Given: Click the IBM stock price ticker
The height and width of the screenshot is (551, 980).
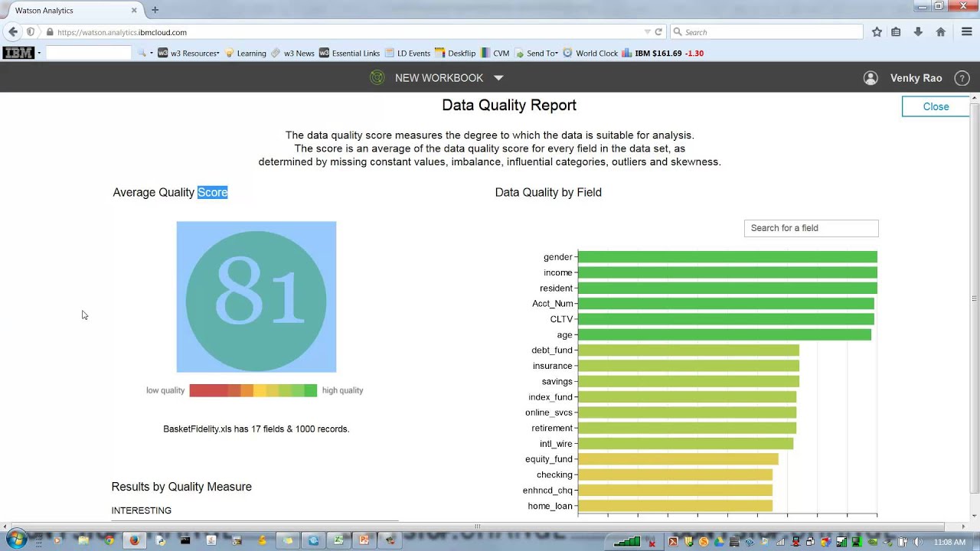Looking at the screenshot, I should click(662, 53).
